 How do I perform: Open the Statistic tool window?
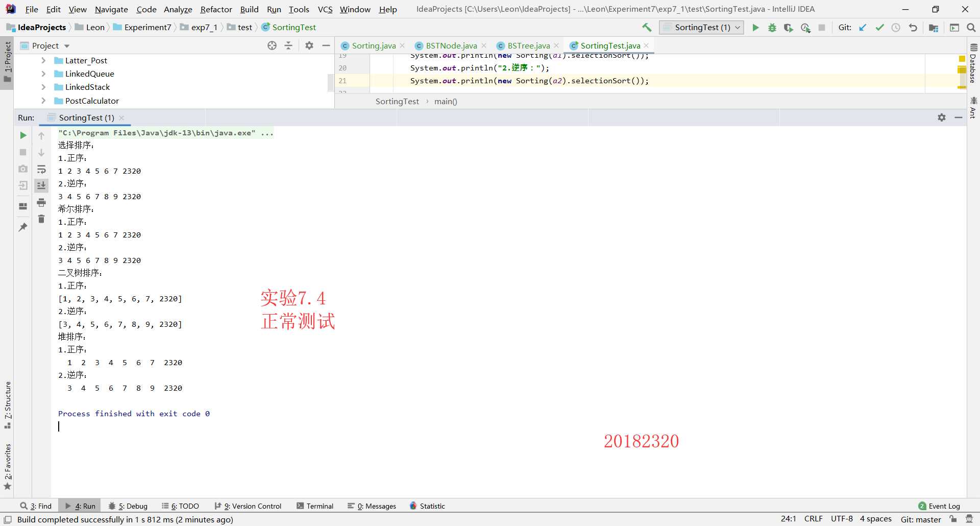point(427,506)
